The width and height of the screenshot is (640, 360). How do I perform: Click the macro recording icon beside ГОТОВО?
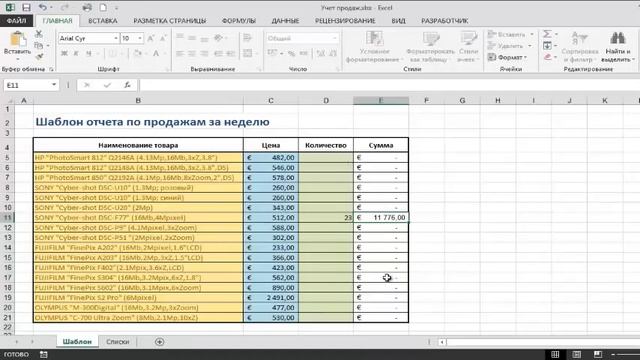[44, 354]
